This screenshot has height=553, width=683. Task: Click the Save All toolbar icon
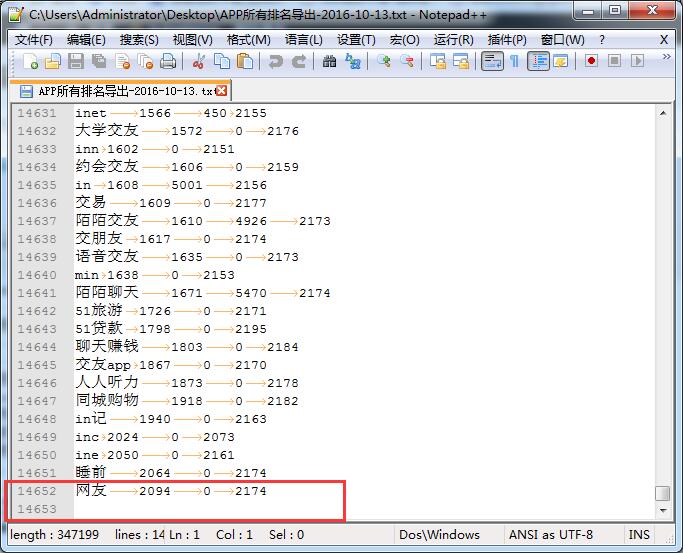click(99, 61)
